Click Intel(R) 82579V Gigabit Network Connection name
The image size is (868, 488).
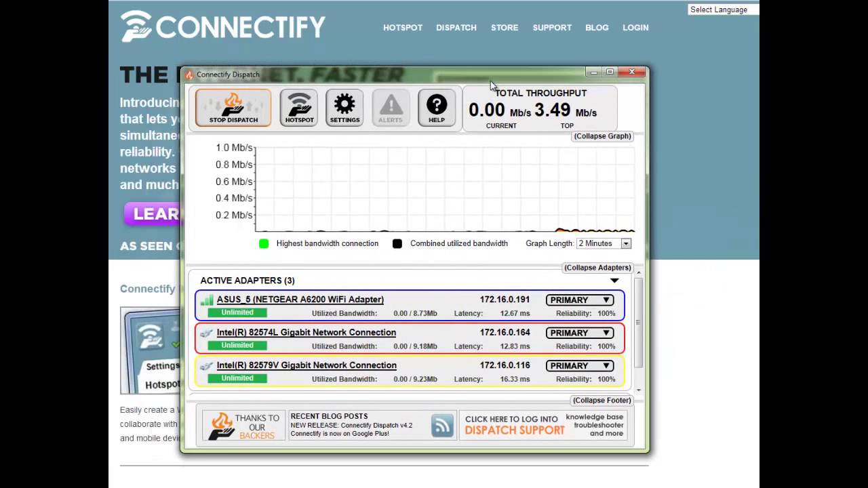307,365
